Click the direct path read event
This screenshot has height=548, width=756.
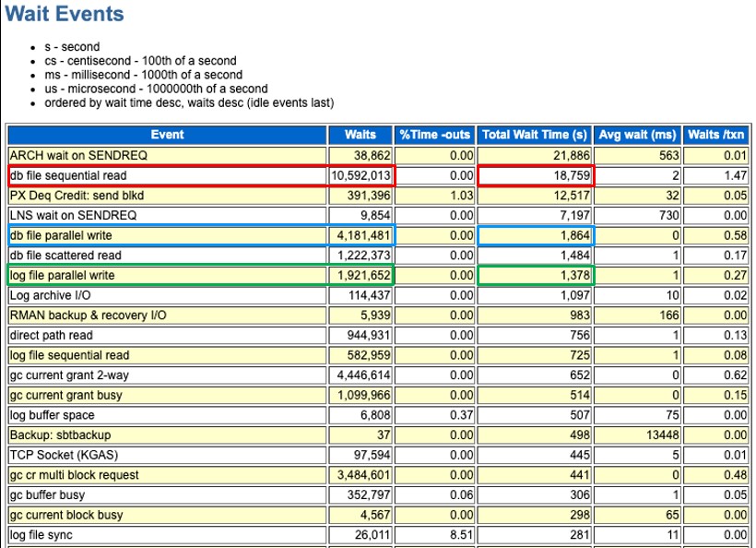pyautogui.click(x=51, y=335)
